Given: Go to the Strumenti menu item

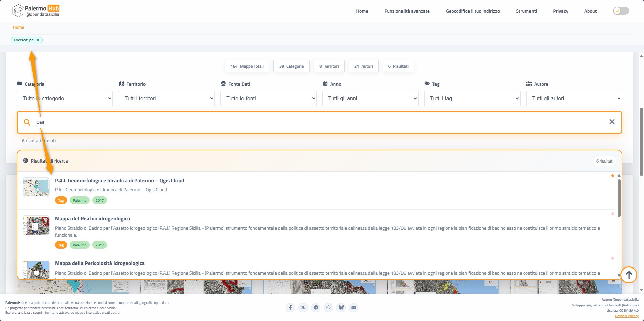Looking at the screenshot, I should click(x=526, y=11).
